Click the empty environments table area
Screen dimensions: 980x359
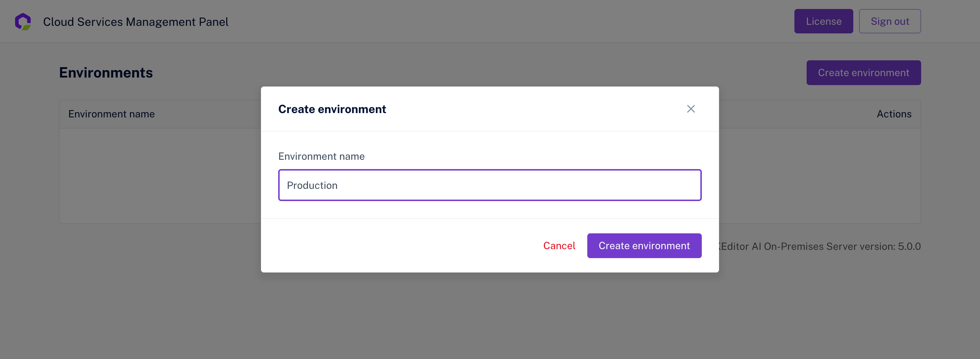tap(152, 175)
